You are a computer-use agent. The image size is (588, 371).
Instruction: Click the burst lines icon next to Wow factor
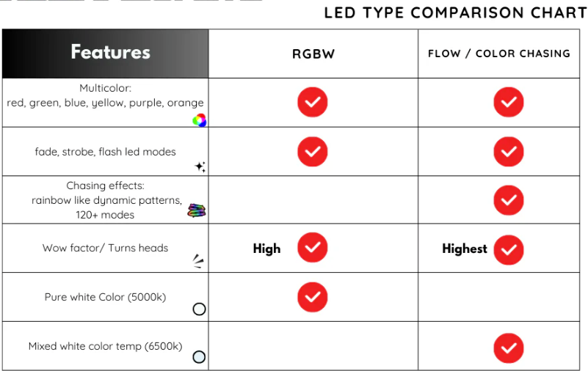(x=198, y=261)
